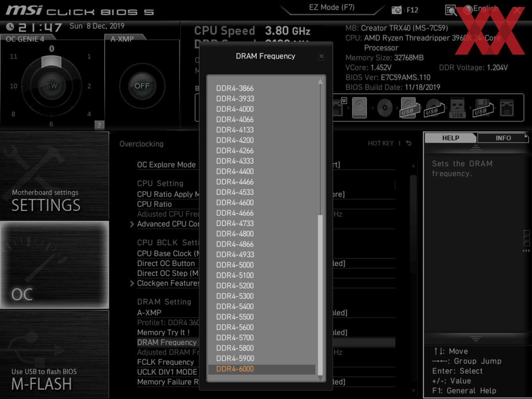Expand the Advanced CPU Configuration submenu arrow
532x399 pixels.
[132, 224]
